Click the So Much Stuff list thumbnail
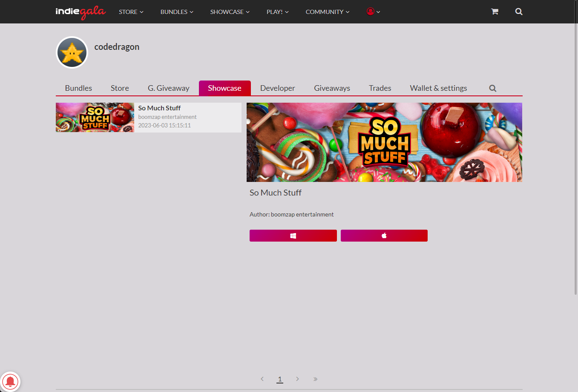Viewport: 578px width, 392px height. tap(95, 118)
